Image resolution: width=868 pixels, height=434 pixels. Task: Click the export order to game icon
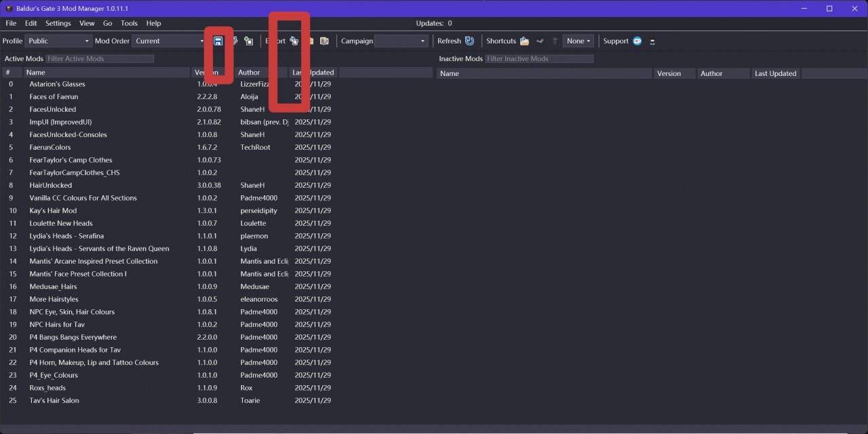pos(294,41)
